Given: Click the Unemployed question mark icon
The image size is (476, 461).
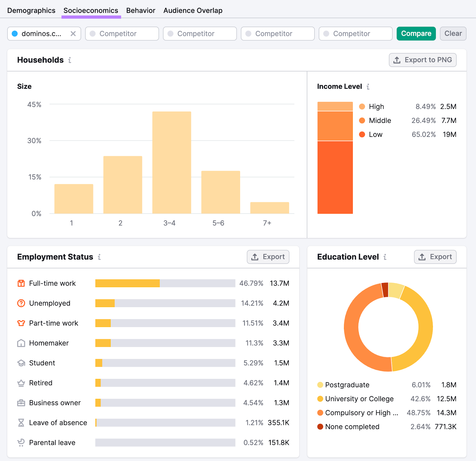Looking at the screenshot, I should pyautogui.click(x=21, y=303).
